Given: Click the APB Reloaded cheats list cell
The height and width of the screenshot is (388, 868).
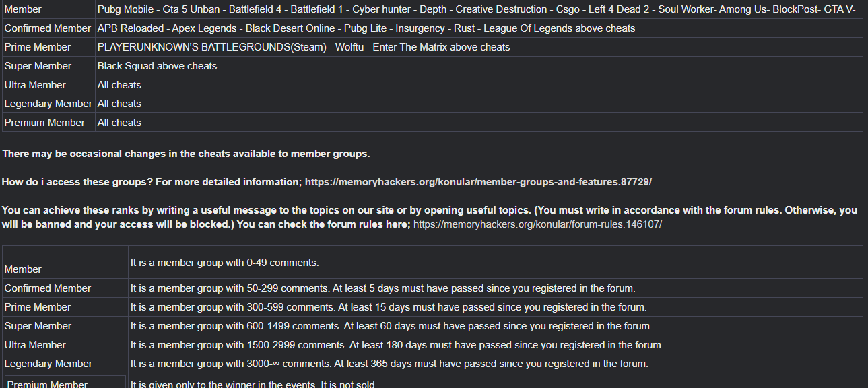Looking at the screenshot, I should coord(479,28).
